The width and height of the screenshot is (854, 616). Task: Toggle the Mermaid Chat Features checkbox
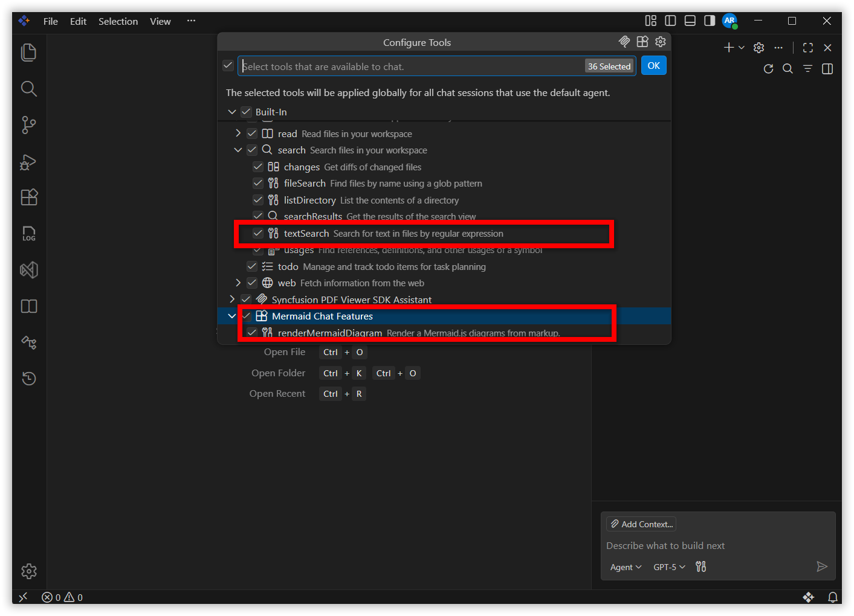pos(247,316)
